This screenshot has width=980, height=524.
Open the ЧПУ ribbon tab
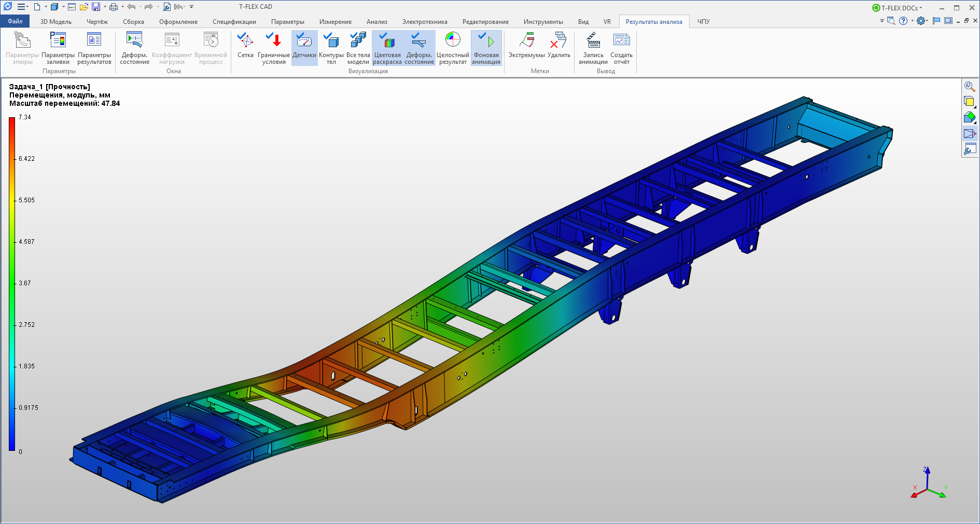[x=704, y=22]
